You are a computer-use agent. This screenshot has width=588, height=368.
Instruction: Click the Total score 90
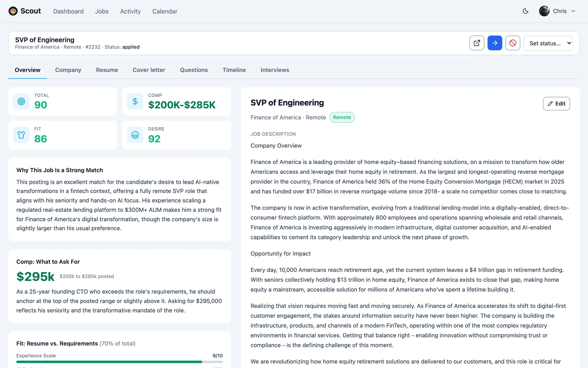[x=41, y=105]
